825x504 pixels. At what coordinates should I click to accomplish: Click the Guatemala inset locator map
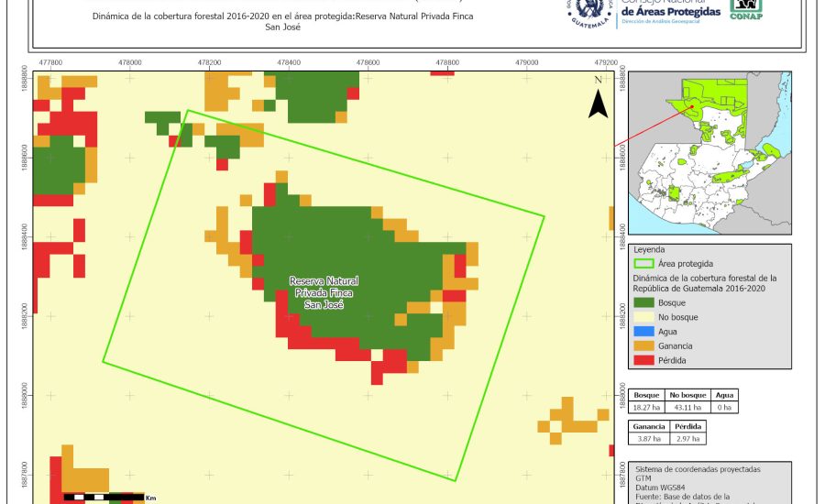(x=710, y=155)
